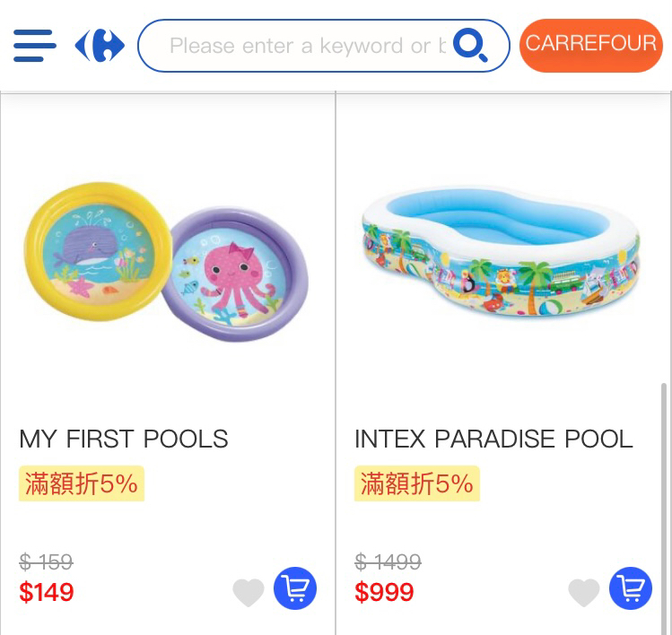Open My First Pools product image
This screenshot has height=635, width=672.
point(166,262)
